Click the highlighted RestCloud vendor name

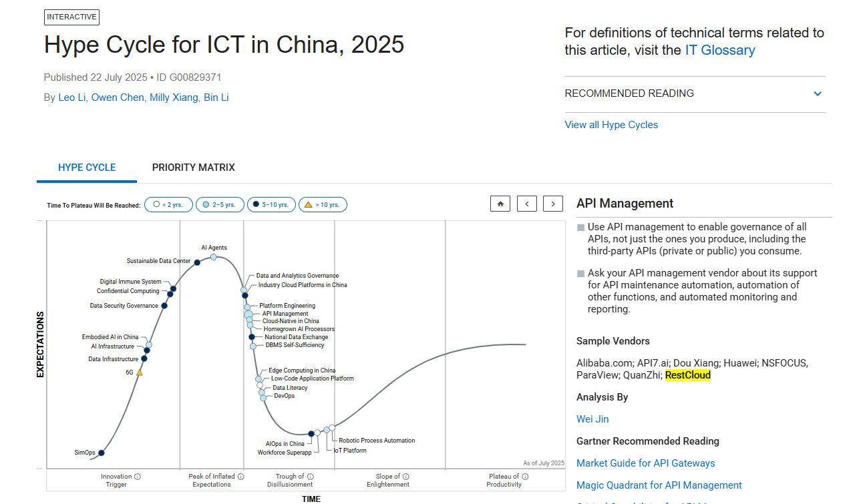point(687,375)
